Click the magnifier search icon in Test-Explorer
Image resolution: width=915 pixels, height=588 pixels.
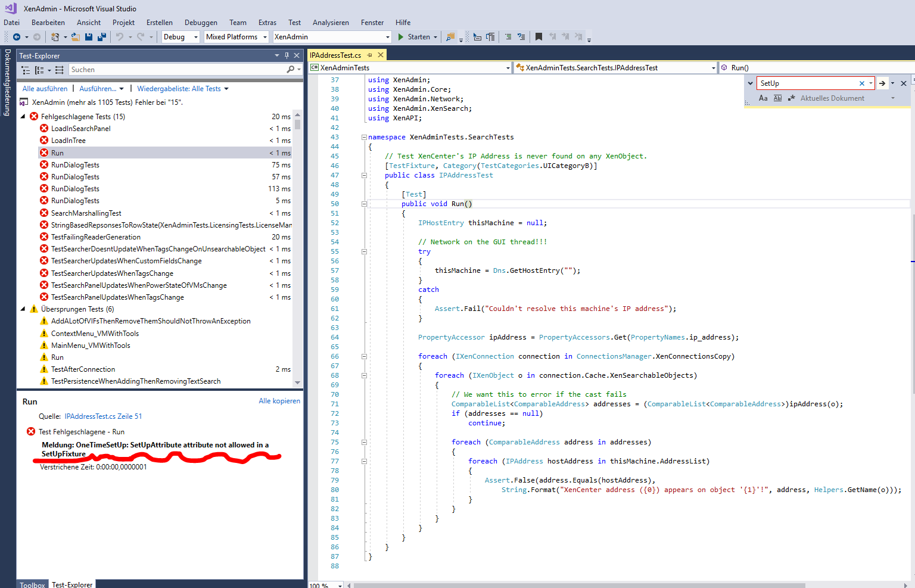290,70
